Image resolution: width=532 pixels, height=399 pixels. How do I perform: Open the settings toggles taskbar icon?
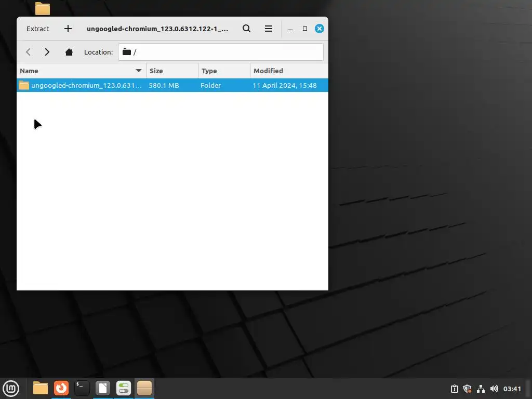(124, 388)
